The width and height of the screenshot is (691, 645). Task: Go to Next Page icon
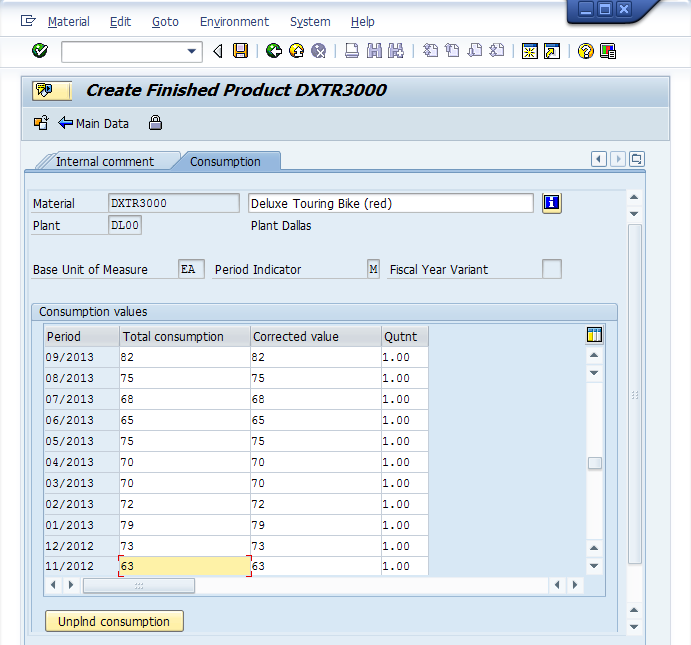[475, 51]
